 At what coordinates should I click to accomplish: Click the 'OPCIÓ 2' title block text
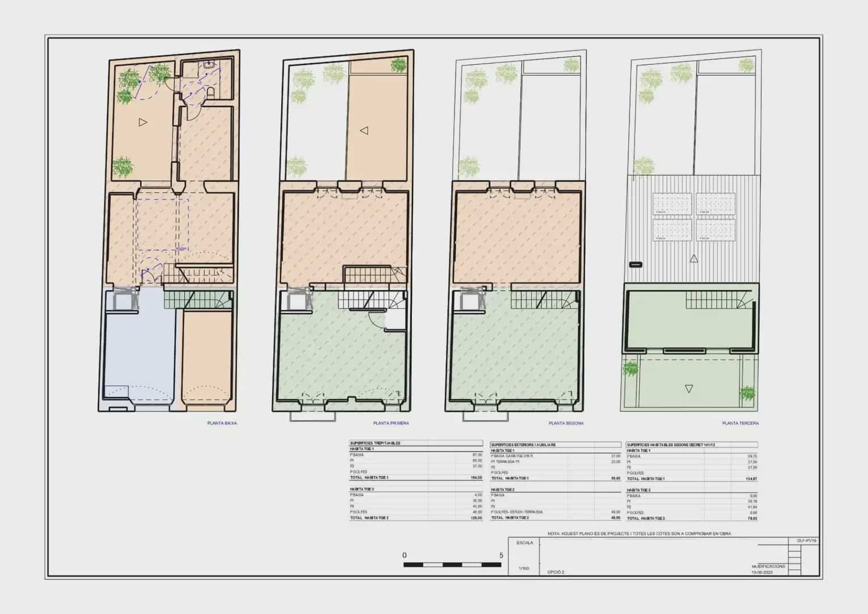coord(556,572)
